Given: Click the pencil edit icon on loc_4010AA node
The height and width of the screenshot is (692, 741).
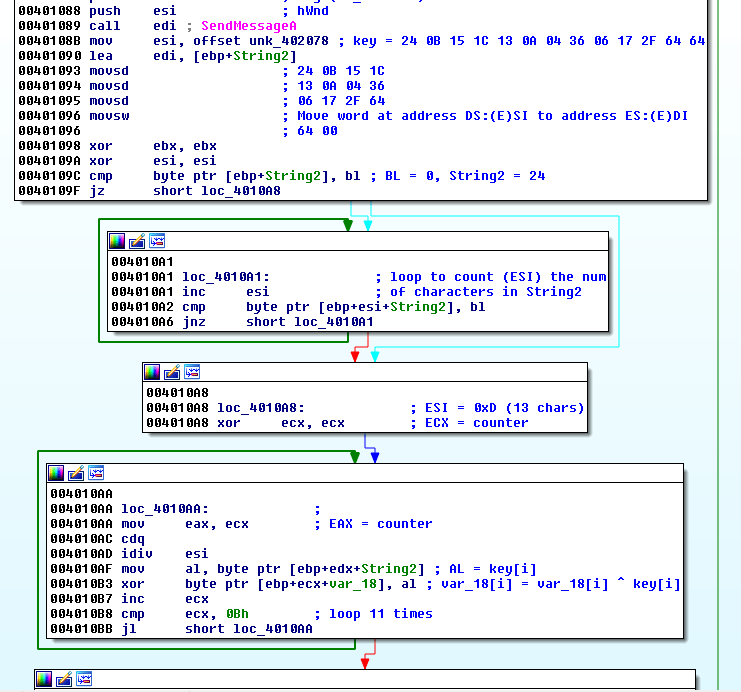Looking at the screenshot, I should pyautogui.click(x=76, y=473).
